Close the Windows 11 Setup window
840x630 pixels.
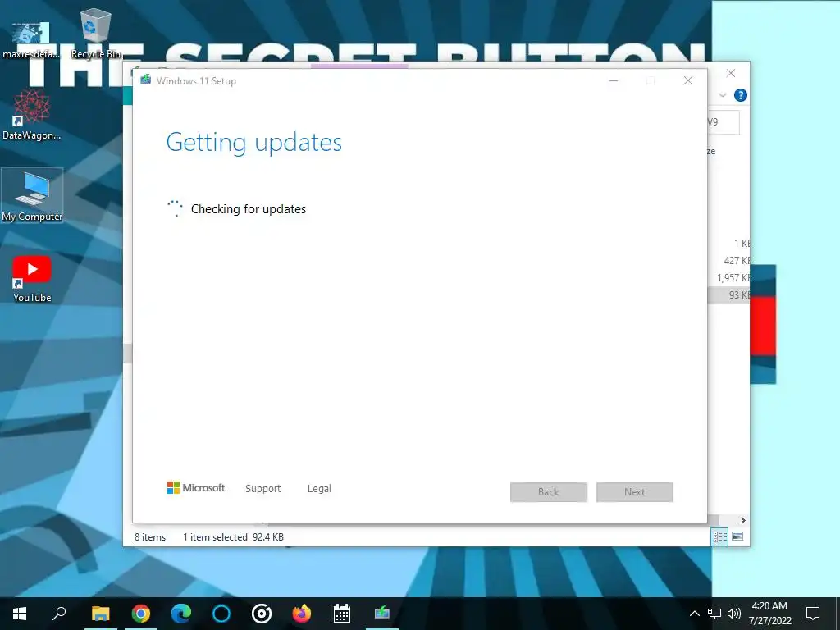click(x=688, y=81)
